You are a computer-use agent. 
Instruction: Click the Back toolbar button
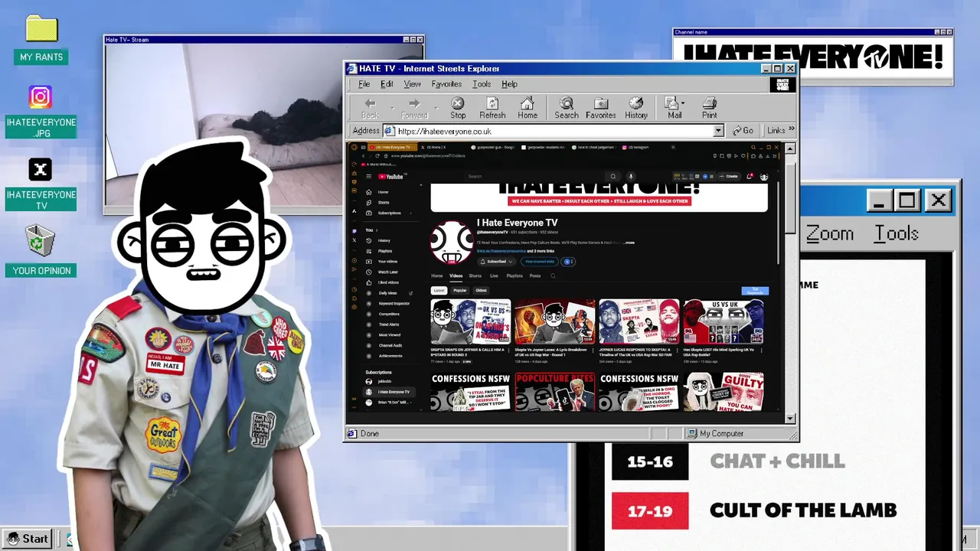(x=370, y=108)
